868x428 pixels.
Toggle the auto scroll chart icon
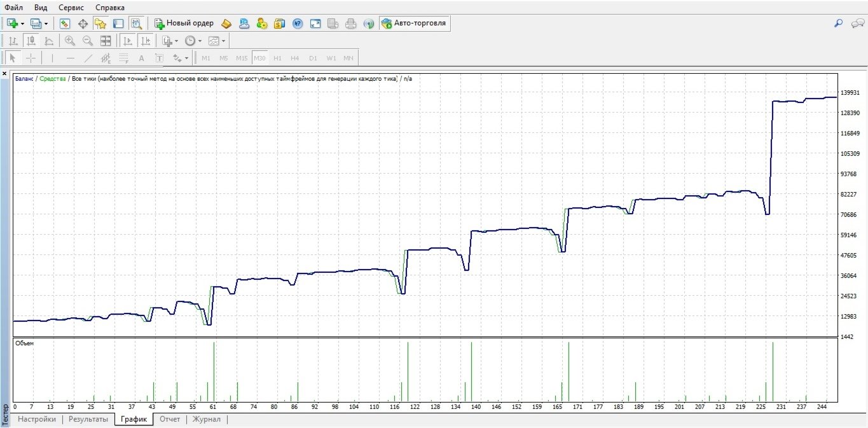[127, 41]
